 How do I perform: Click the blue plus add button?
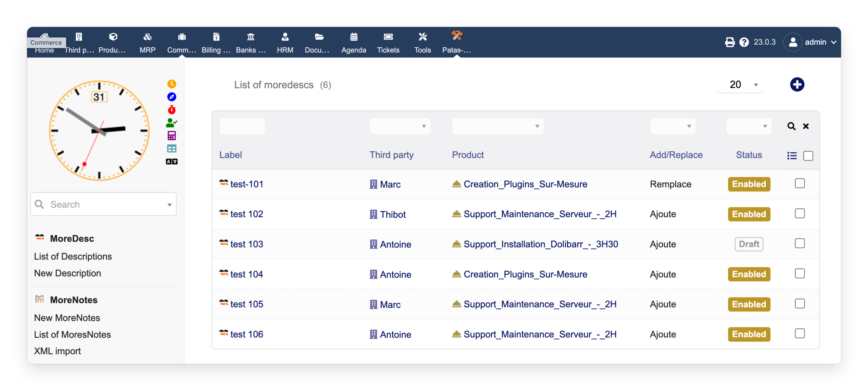(797, 85)
